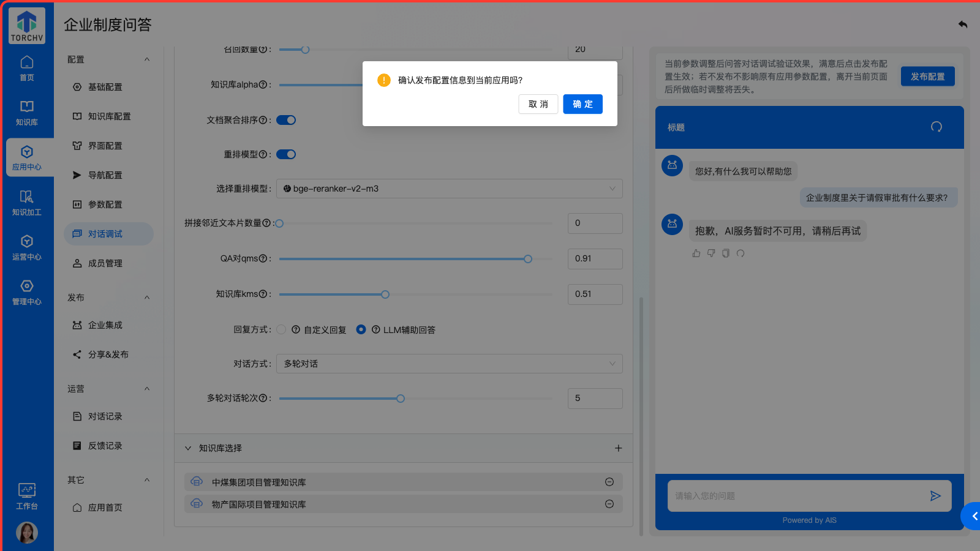Open 知识加工 in the left sidebar
The width and height of the screenshot is (980, 551).
click(27, 203)
